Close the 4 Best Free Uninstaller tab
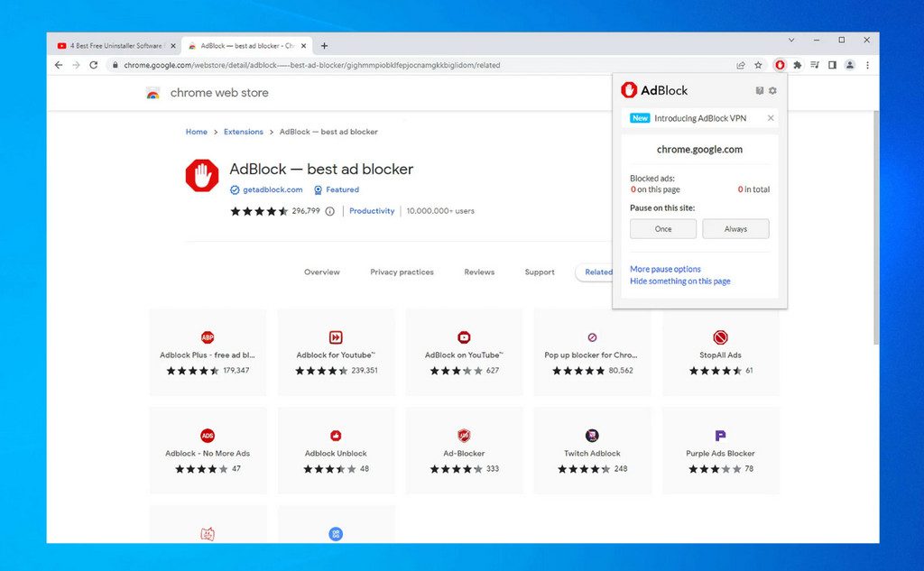 point(173,45)
